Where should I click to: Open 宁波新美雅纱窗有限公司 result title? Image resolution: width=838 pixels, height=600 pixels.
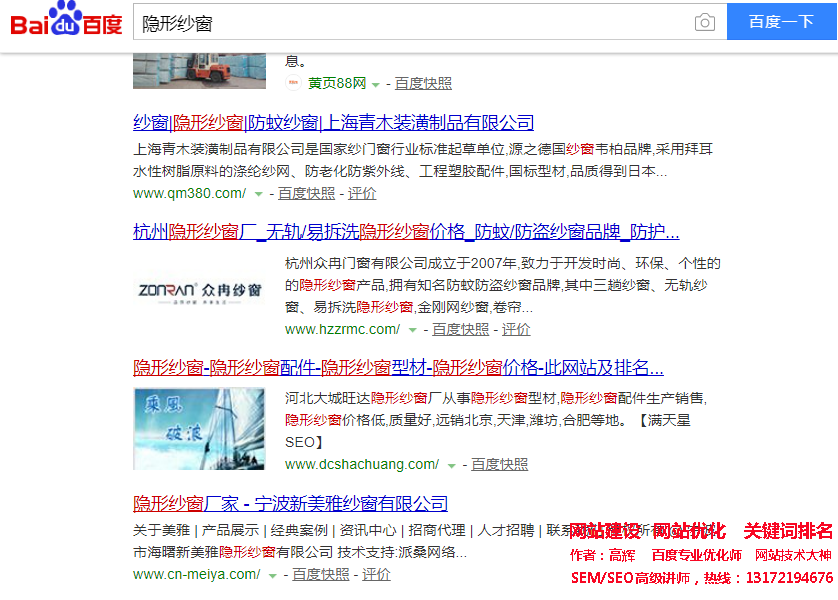(290, 503)
